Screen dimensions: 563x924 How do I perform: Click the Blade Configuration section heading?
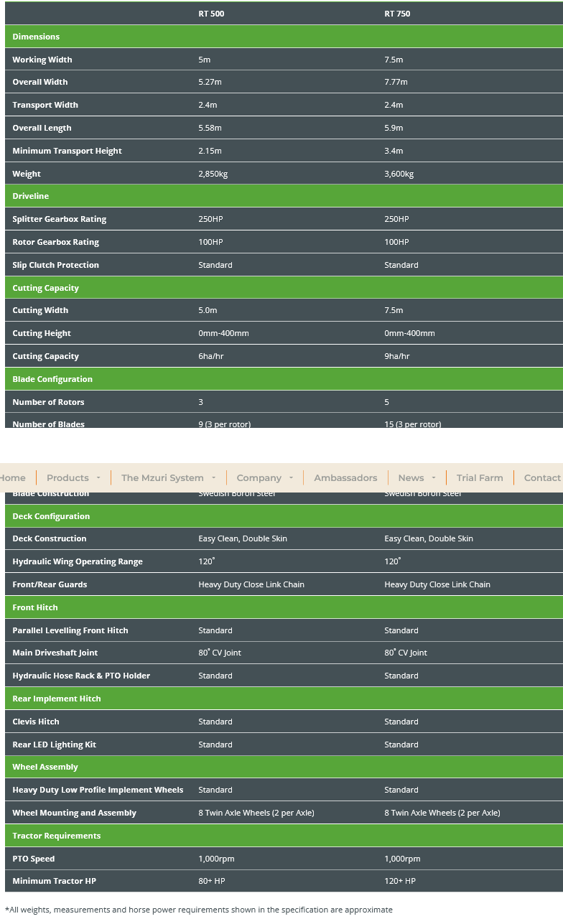click(x=52, y=379)
